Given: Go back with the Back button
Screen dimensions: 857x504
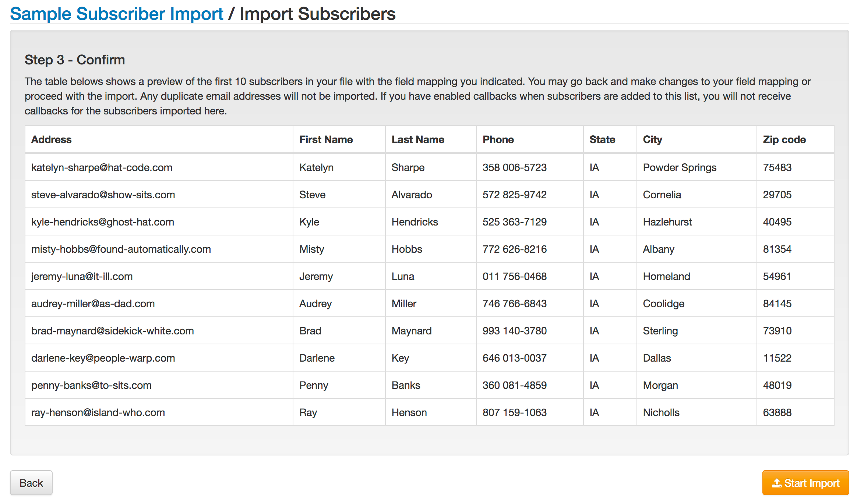Looking at the screenshot, I should pos(31,483).
